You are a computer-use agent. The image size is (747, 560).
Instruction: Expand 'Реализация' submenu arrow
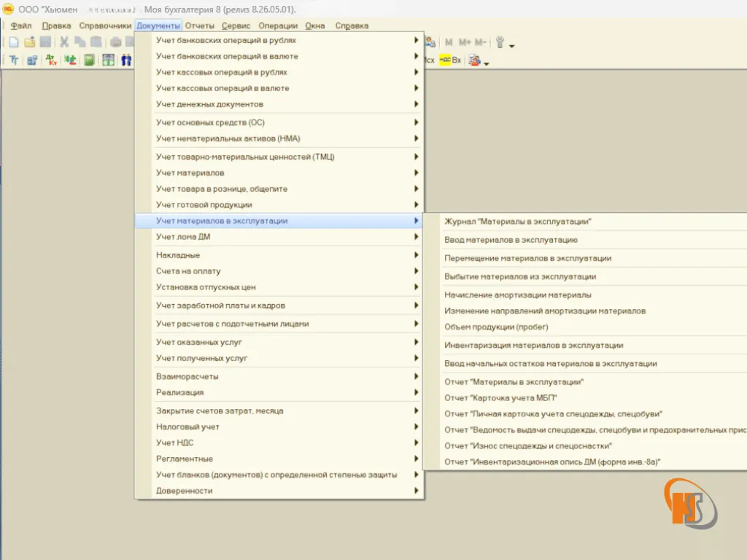tap(416, 392)
